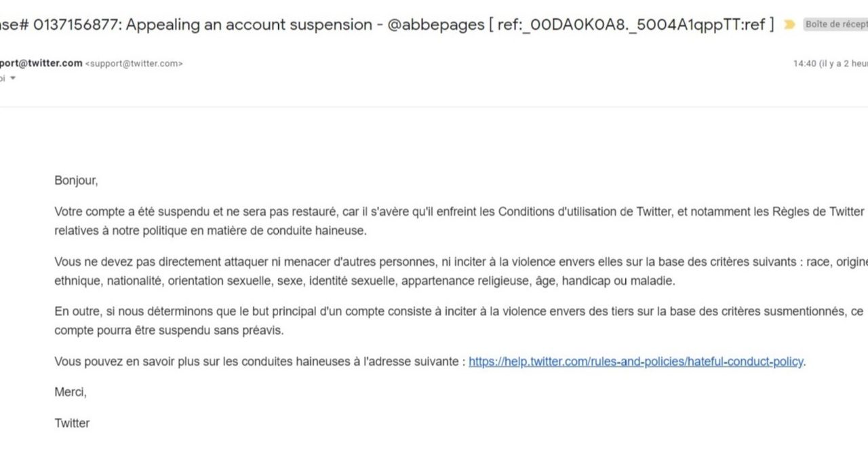The height and width of the screenshot is (466, 868).
Task: Click the yellow importance marker icon
Action: coord(789,24)
